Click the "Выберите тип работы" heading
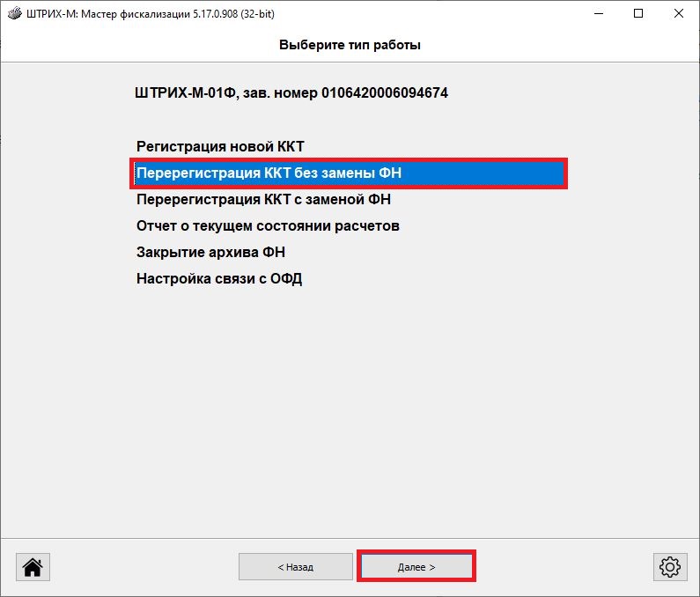Viewport: 700px width, 597px height. pos(350,45)
